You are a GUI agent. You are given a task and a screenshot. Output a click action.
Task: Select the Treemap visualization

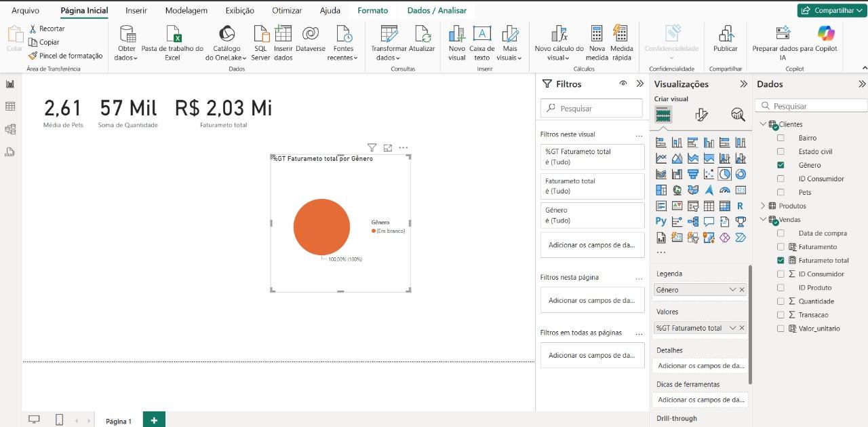661,190
